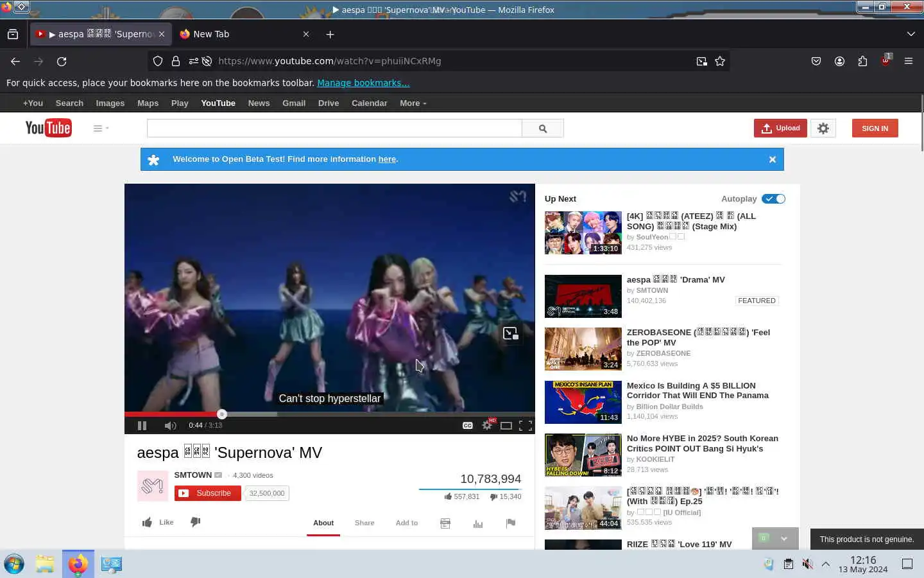
Task: Select the Share tab
Action: (364, 523)
